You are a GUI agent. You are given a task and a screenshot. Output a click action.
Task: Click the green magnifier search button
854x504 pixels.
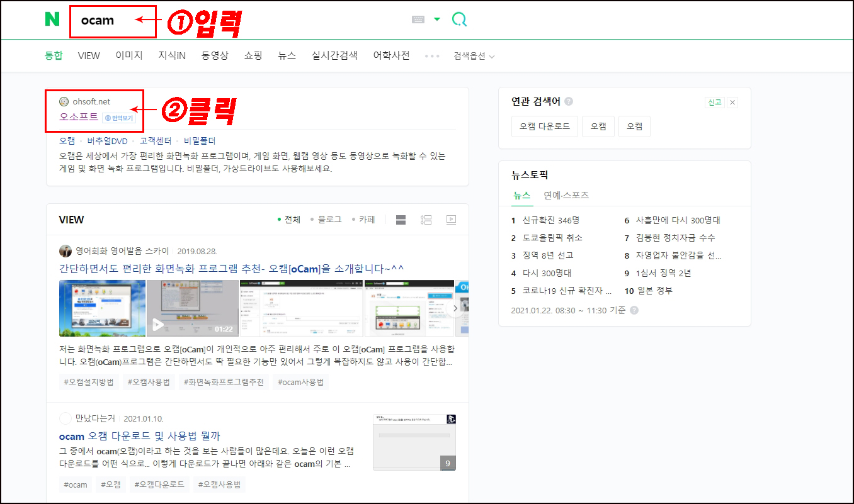click(x=460, y=20)
